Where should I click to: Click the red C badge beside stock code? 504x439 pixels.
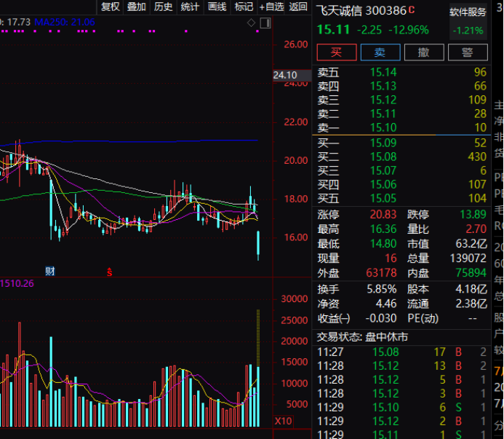click(412, 10)
